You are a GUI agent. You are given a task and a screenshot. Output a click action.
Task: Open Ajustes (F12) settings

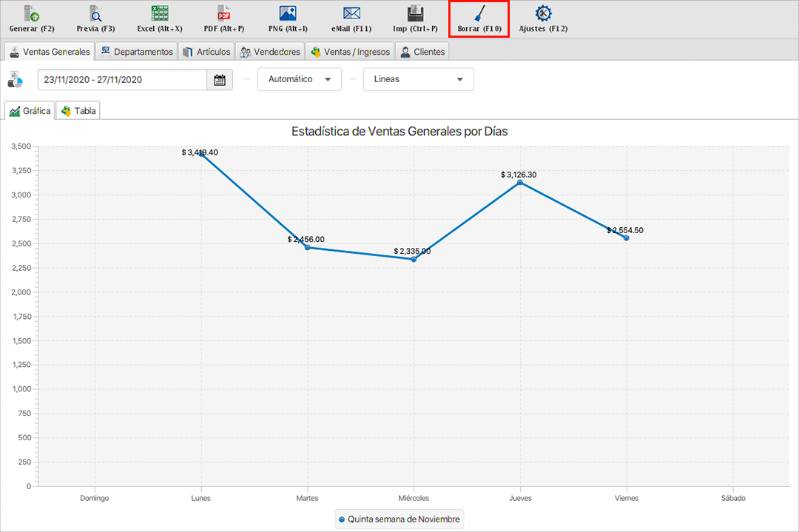coord(543,13)
